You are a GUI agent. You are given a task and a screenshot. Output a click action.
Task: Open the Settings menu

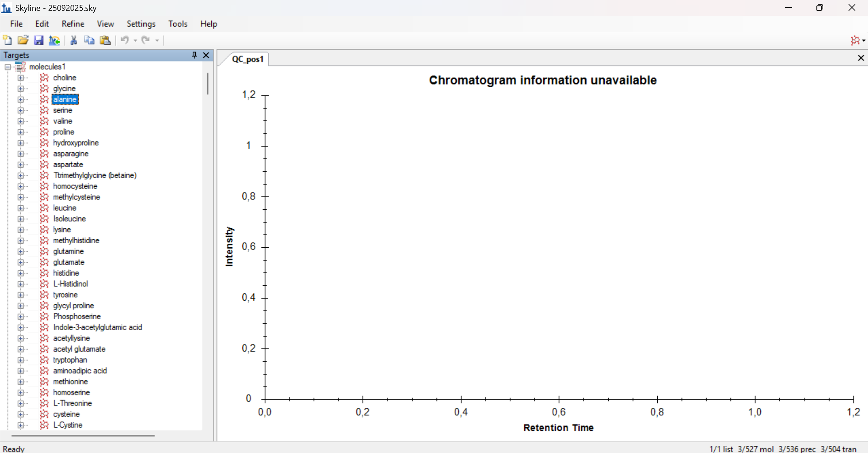click(141, 24)
